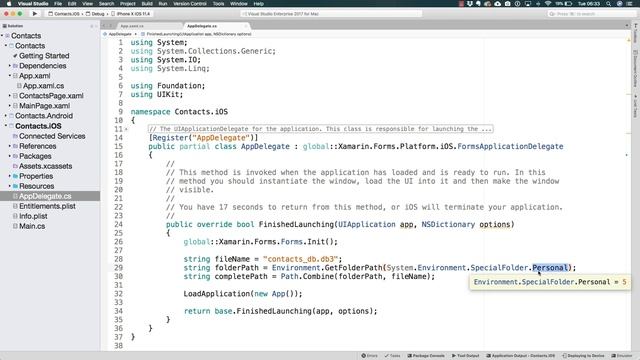The height and width of the screenshot is (360, 640).
Task: Choose the Contacts.iOS startup project selector
Action: tap(64, 13)
